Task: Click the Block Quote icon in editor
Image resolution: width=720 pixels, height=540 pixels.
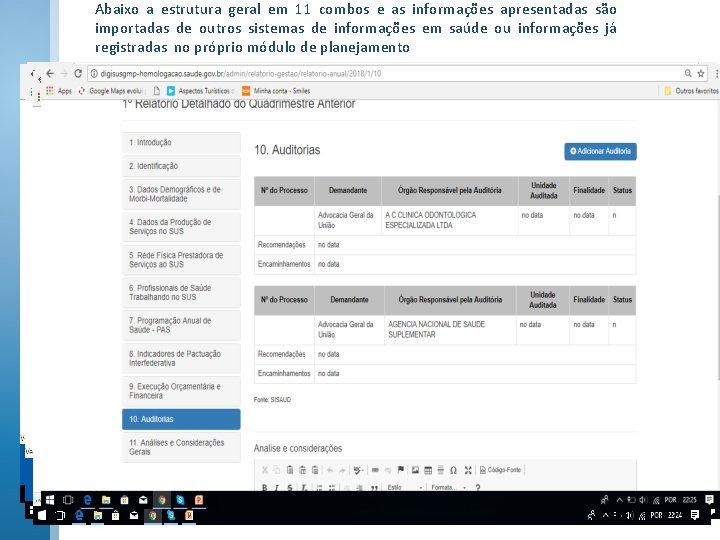Action: [x=374, y=488]
